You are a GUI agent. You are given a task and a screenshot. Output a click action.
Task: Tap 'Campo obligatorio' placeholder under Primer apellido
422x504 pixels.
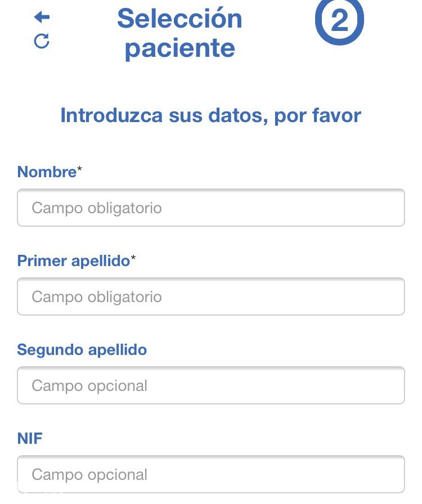point(97,296)
